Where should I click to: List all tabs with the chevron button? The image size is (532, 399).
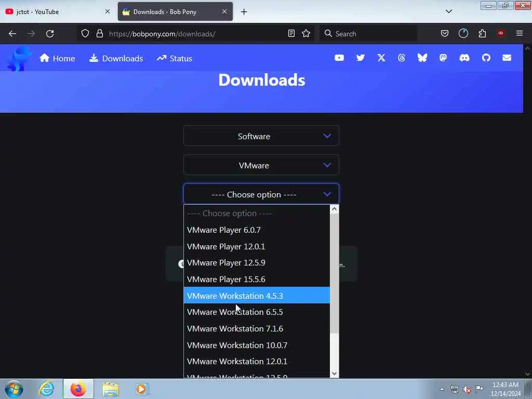click(449, 11)
